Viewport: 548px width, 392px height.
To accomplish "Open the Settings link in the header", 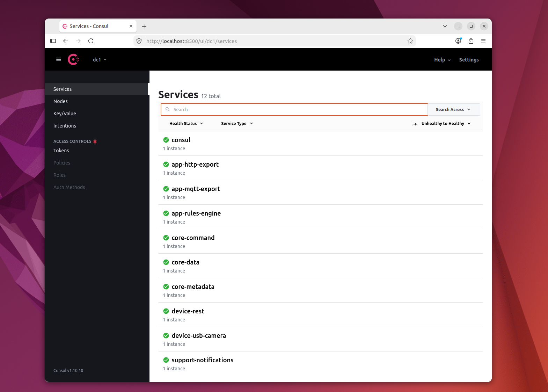I will (x=469, y=60).
